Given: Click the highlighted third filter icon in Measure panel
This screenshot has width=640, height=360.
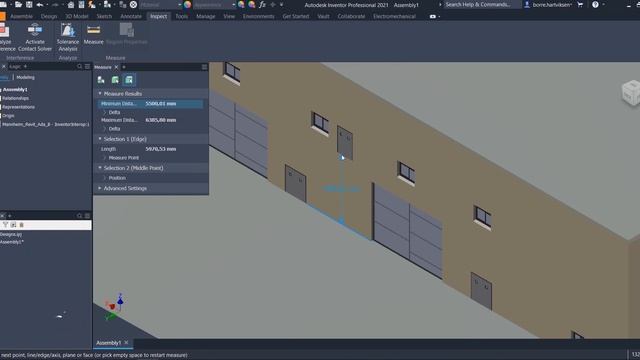Looking at the screenshot, I should 129,80.
